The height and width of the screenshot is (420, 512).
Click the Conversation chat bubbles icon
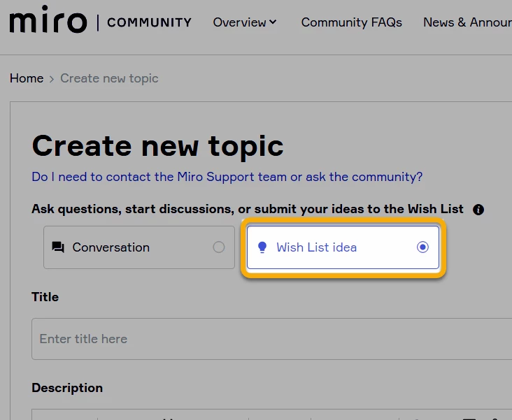click(x=58, y=247)
